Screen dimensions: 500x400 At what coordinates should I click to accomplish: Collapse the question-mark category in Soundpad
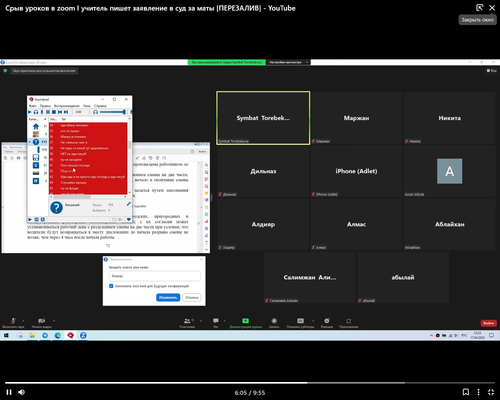(30, 142)
